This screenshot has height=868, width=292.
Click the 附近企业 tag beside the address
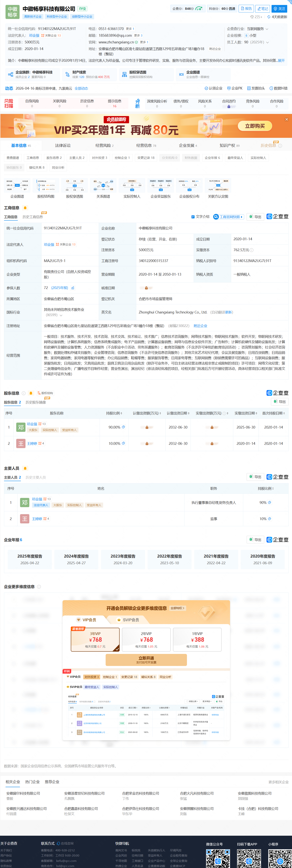[x=215, y=49]
